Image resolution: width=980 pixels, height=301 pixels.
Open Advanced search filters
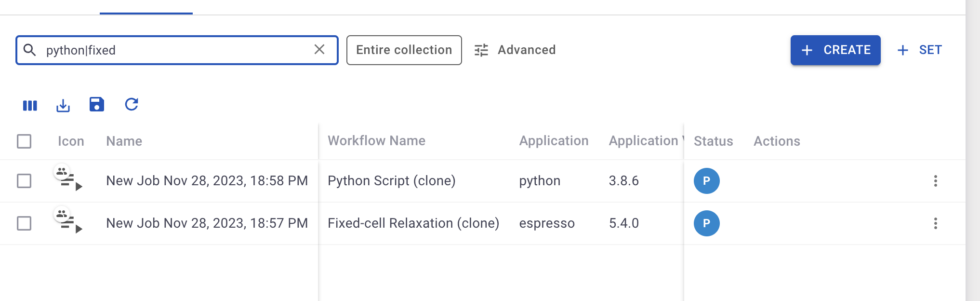pos(515,50)
